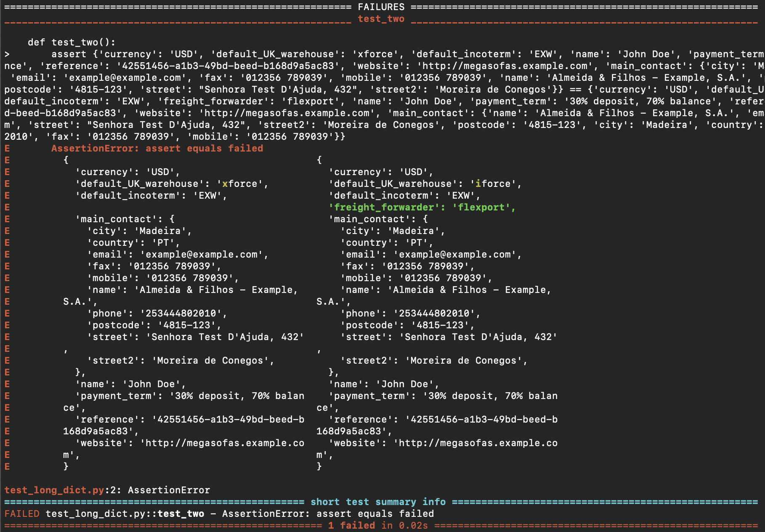765x532 pixels.
Task: Click 'postcode': '4815-123' in right column
Action: 407,325
